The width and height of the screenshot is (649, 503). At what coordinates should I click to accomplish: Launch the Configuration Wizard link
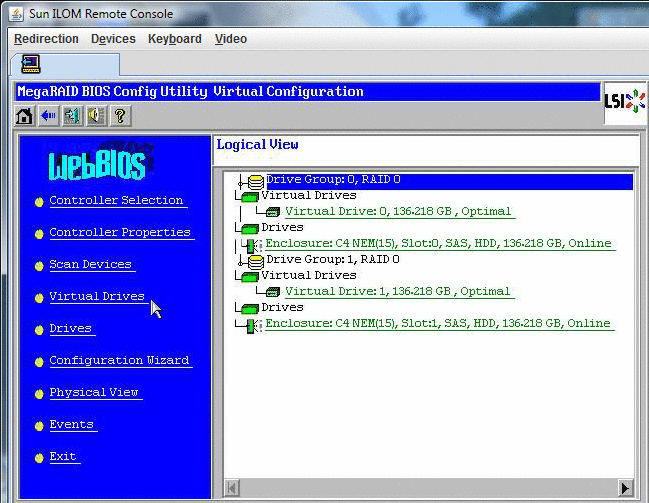pos(119,360)
